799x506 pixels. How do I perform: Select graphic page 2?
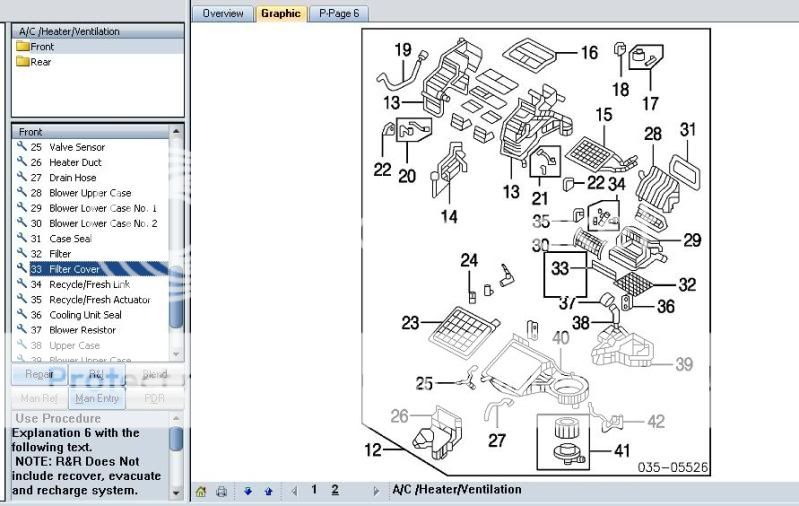(x=335, y=490)
